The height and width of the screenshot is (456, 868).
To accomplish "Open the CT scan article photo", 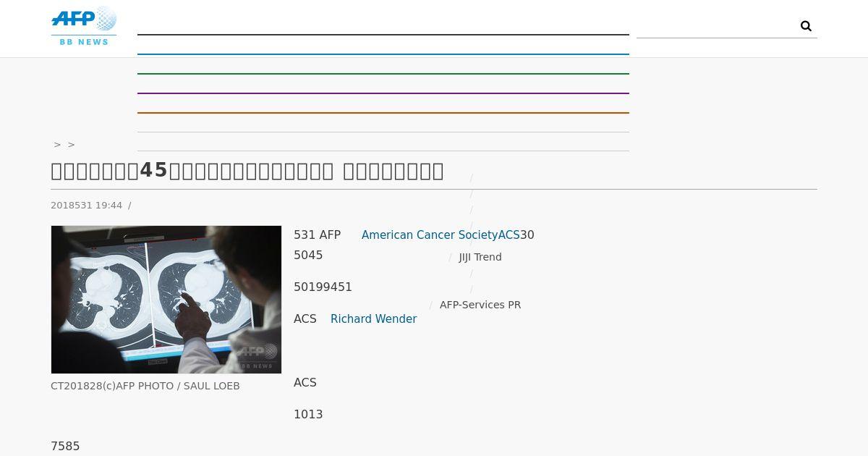I will pos(166,300).
